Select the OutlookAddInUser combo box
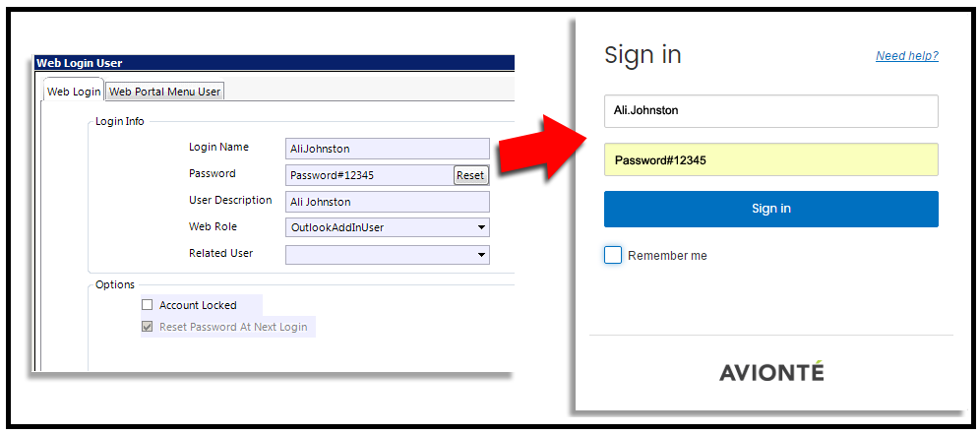 388,227
